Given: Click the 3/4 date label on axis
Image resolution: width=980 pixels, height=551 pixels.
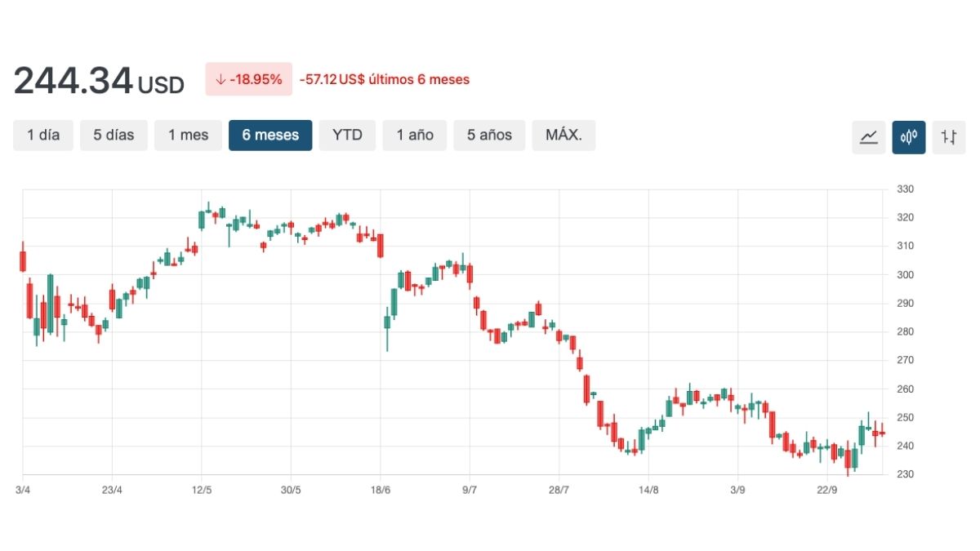Looking at the screenshot, I should tap(22, 490).
